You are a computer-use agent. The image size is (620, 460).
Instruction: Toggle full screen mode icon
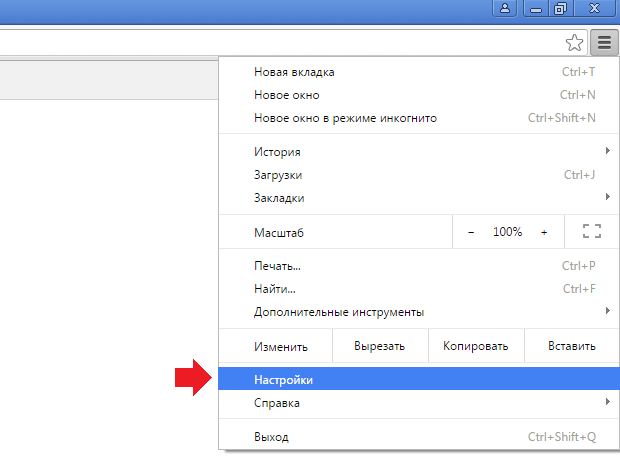[x=592, y=231]
